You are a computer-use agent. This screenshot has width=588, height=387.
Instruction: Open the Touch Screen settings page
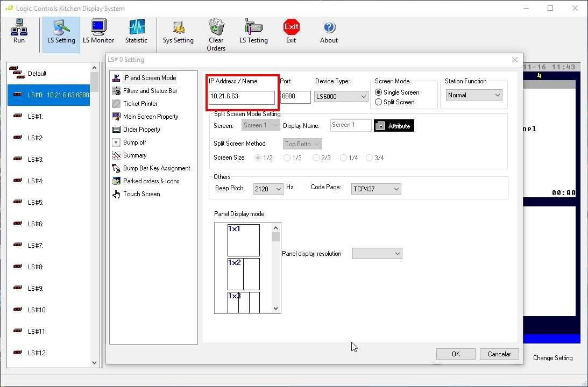[137, 194]
